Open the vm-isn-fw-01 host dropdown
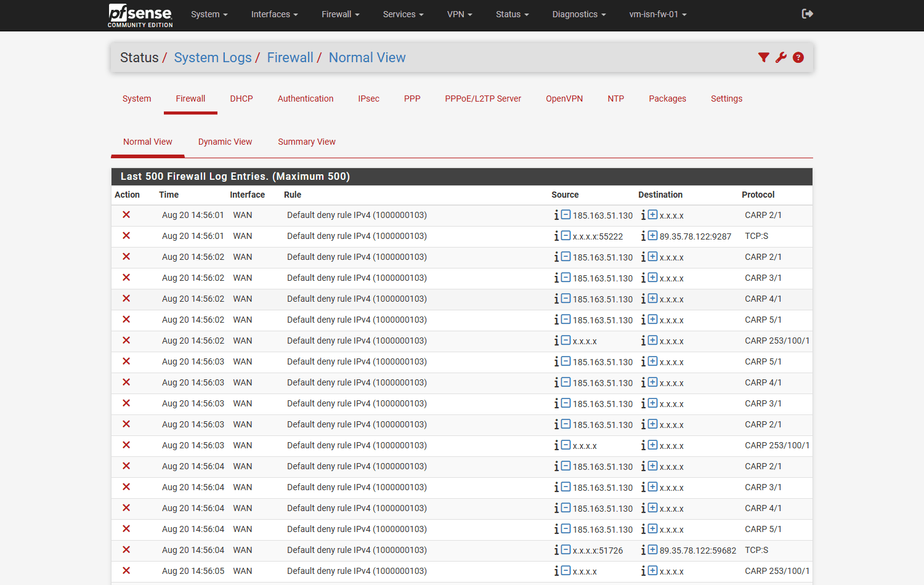The height and width of the screenshot is (585, 924). pyautogui.click(x=658, y=14)
